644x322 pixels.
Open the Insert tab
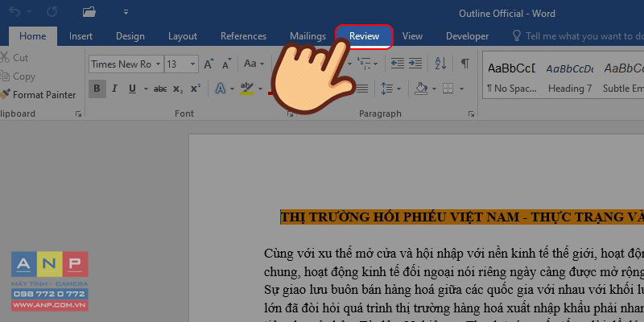point(80,36)
